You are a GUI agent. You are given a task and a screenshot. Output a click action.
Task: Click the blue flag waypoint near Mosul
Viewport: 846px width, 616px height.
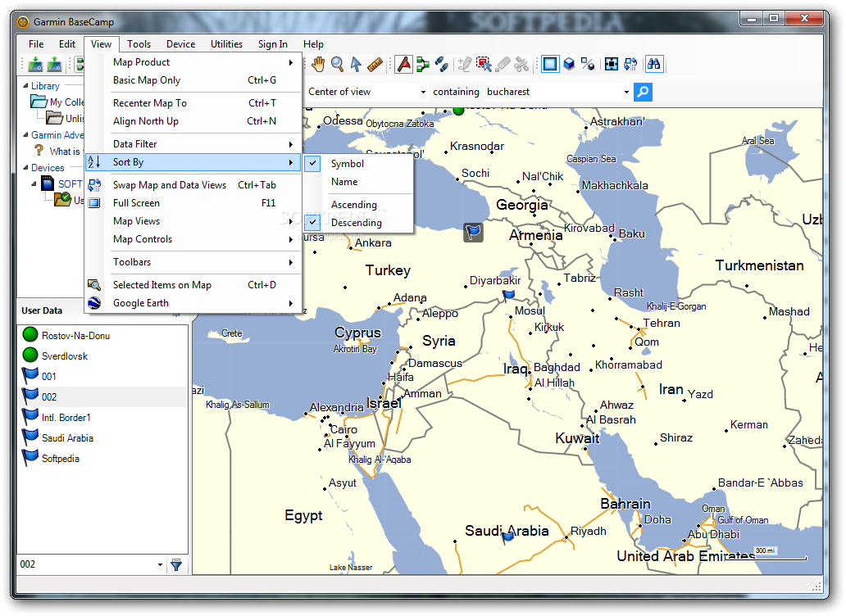[x=508, y=295]
